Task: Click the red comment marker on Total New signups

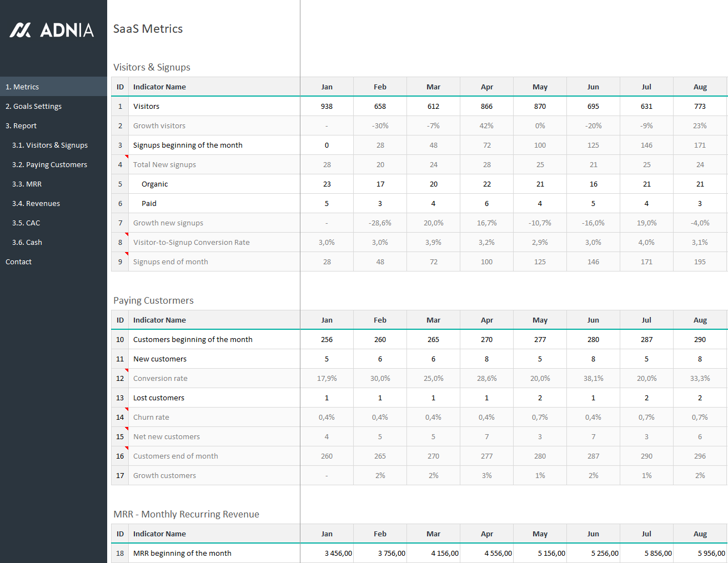Action: tap(127, 157)
